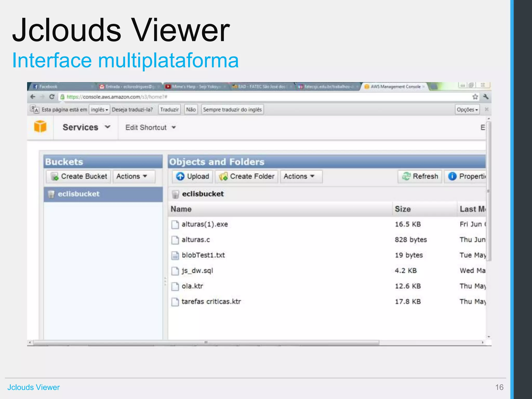Select the blobTest1.txt file name

point(203,255)
